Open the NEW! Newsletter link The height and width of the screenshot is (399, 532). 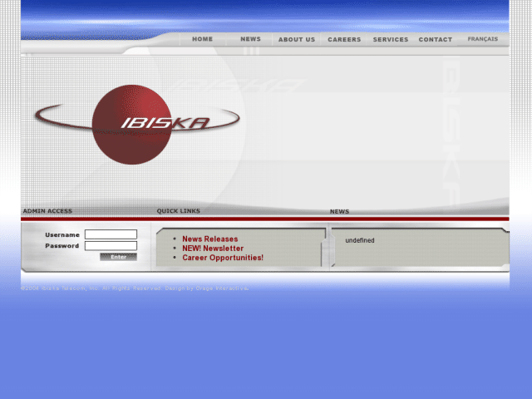pos(213,249)
